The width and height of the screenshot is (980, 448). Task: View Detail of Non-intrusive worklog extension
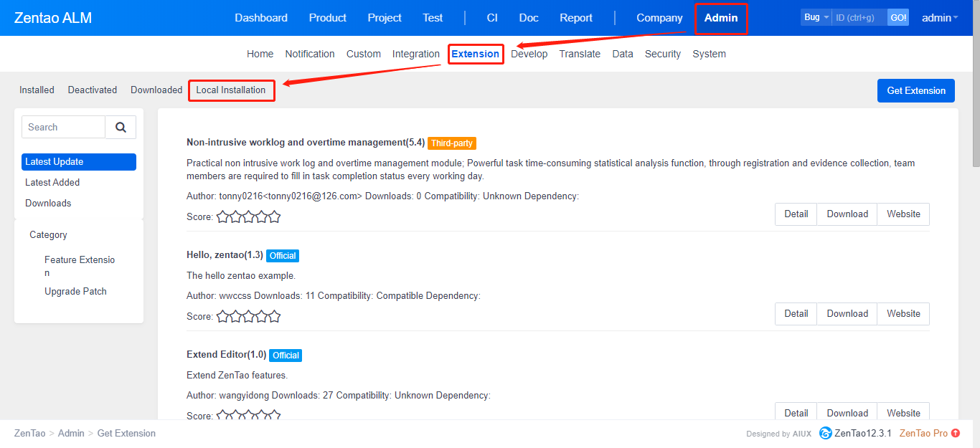coord(796,214)
